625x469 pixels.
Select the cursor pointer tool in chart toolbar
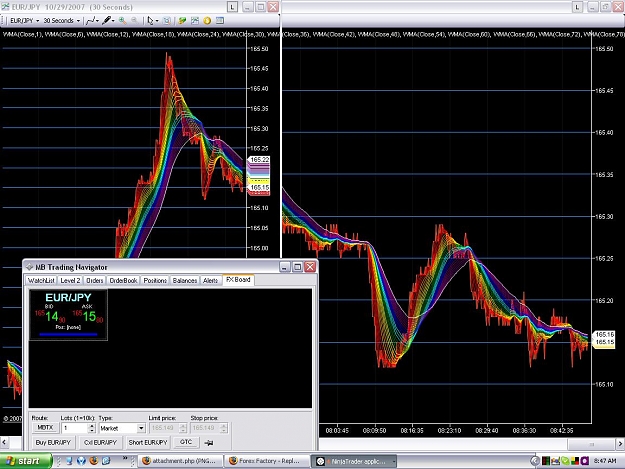pyautogui.click(x=150, y=20)
